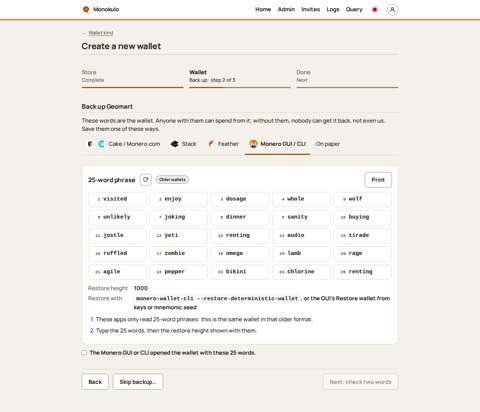The width and height of the screenshot is (480, 412).
Task: Click seed word 24 'chlorine'
Action: tap(301, 272)
